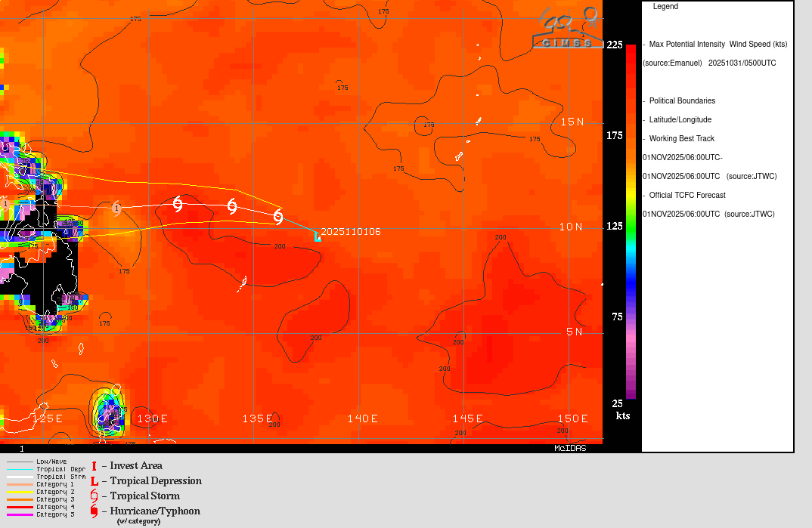812x528 pixels.
Task: Click the Tropical Storm legend symbol
Action: tap(95, 496)
